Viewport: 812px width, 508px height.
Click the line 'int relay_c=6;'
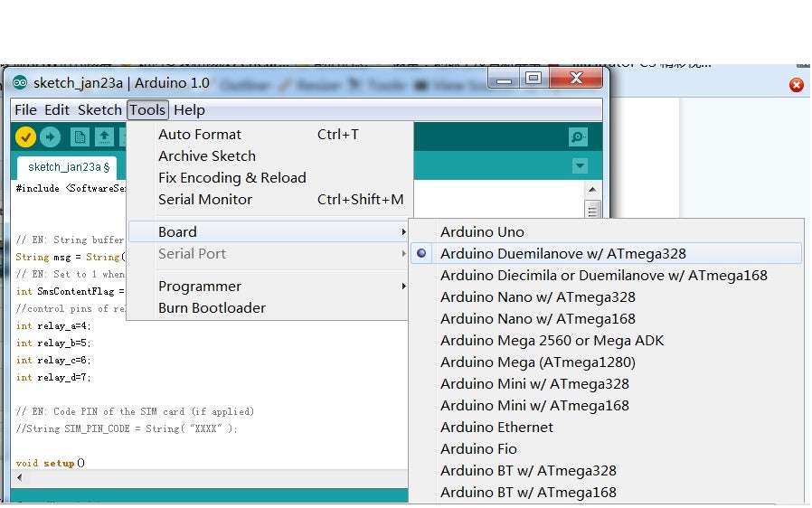tap(53, 360)
